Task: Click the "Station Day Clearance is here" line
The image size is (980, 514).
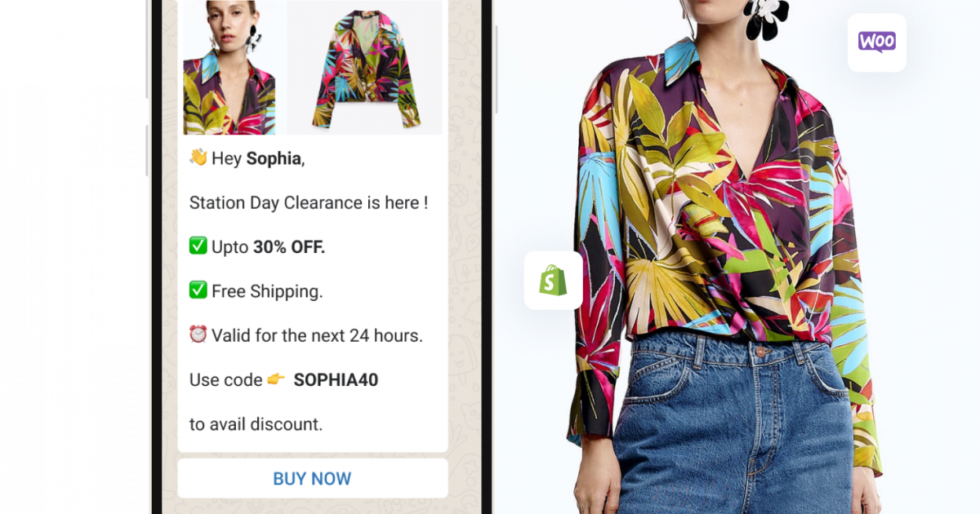Action: (308, 202)
